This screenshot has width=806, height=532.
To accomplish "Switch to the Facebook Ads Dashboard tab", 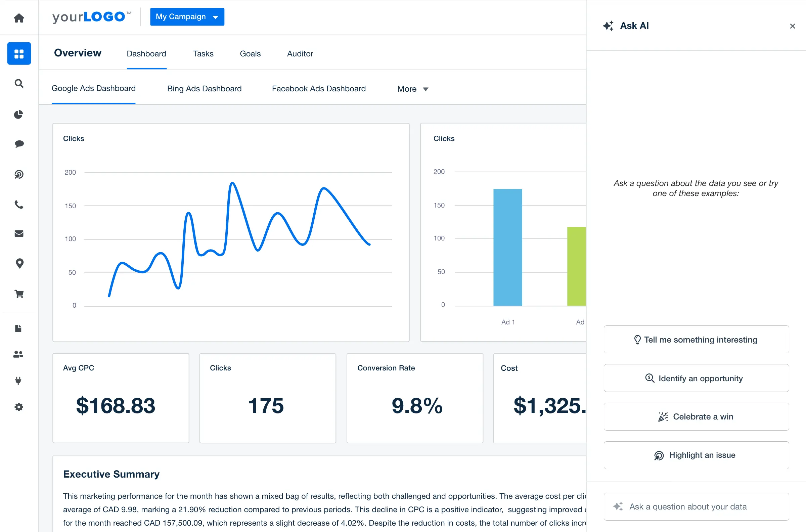I will coord(319,89).
